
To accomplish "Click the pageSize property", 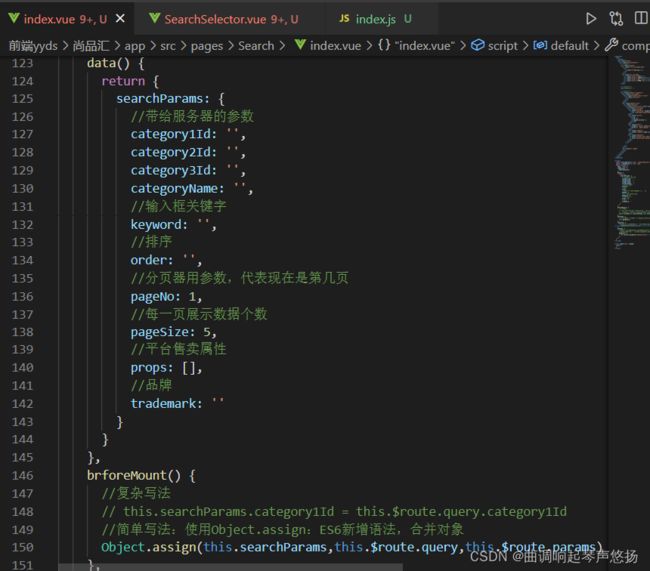I will (160, 332).
